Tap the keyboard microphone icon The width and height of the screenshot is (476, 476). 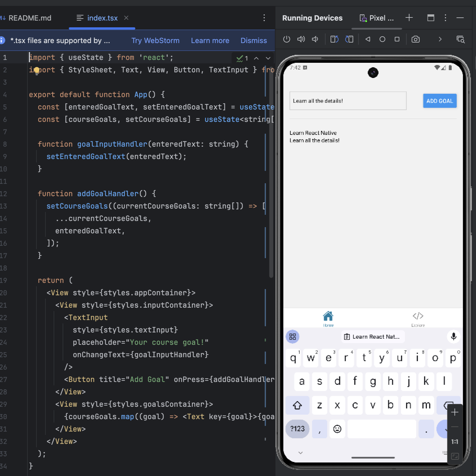tap(453, 337)
